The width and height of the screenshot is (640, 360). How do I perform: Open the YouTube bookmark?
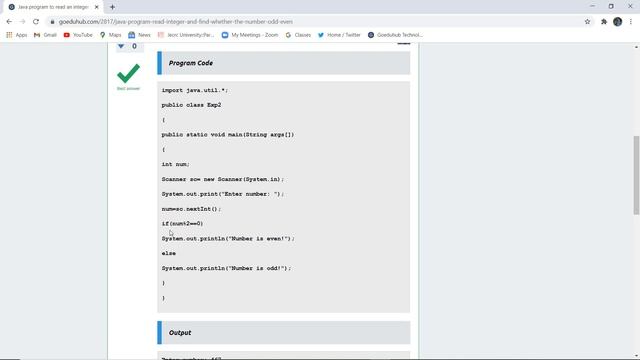78,35
